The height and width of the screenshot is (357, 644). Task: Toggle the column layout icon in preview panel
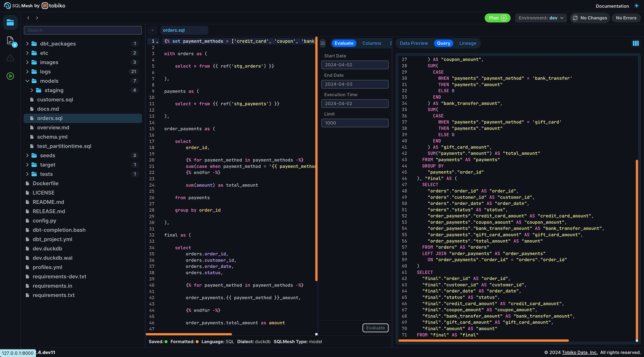(x=636, y=43)
